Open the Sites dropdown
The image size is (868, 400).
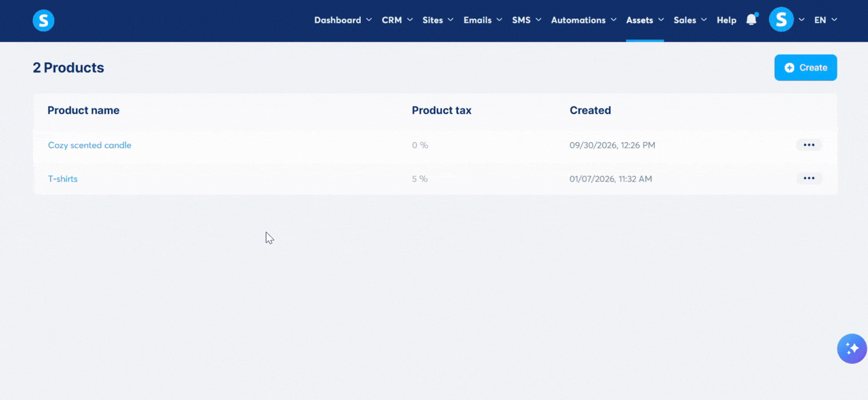pyautogui.click(x=438, y=20)
